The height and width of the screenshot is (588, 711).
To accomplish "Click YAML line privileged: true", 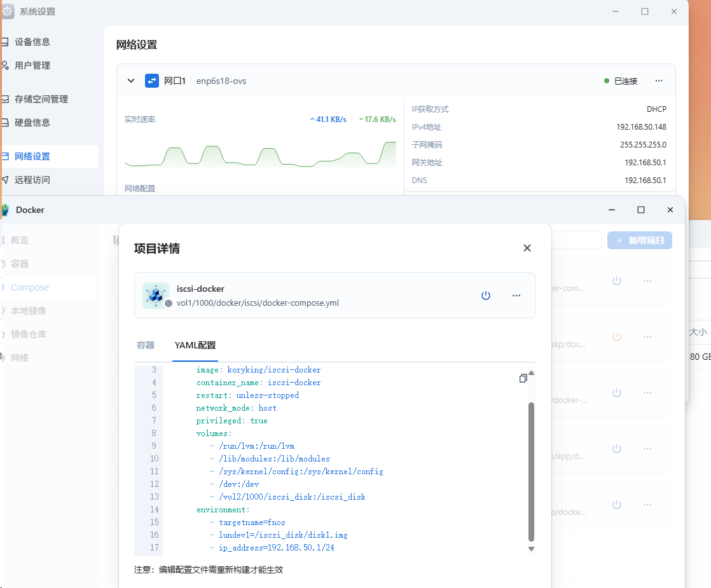I will click(231, 421).
